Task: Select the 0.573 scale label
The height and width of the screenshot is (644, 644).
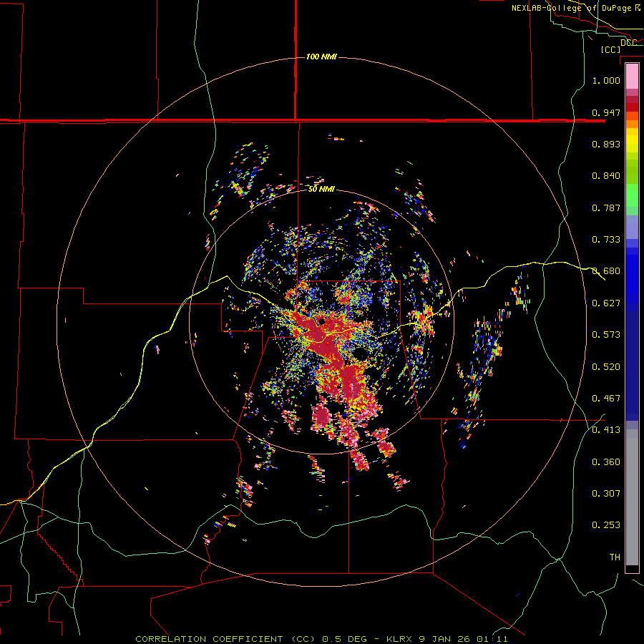Action: tap(606, 335)
